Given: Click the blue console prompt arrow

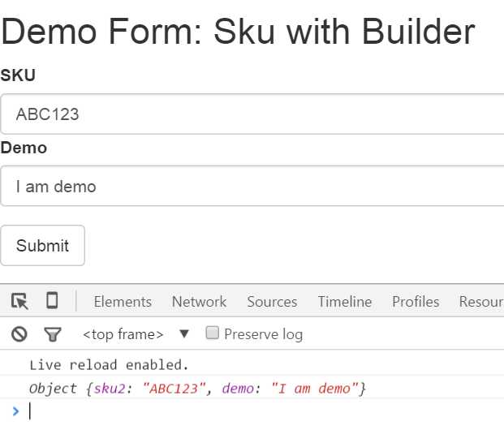Looking at the screenshot, I should pos(15,411).
